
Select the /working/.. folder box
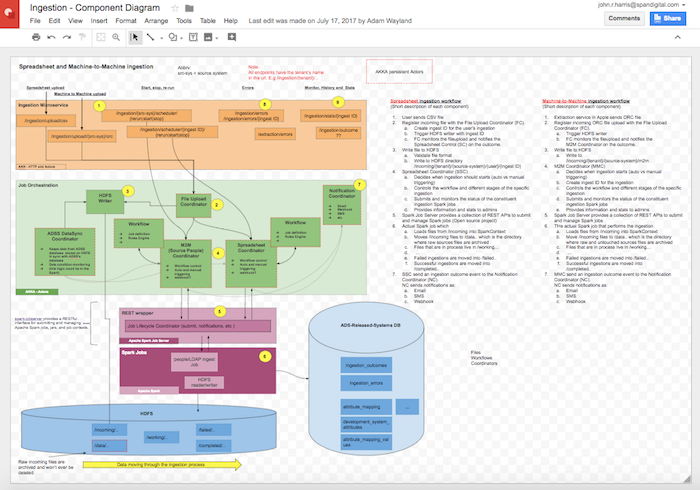(x=162, y=437)
